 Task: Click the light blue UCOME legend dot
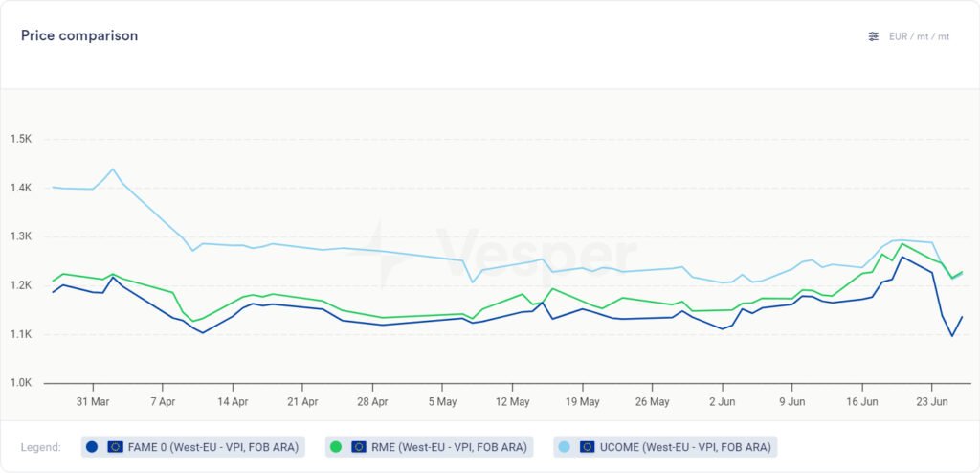[x=565, y=446]
